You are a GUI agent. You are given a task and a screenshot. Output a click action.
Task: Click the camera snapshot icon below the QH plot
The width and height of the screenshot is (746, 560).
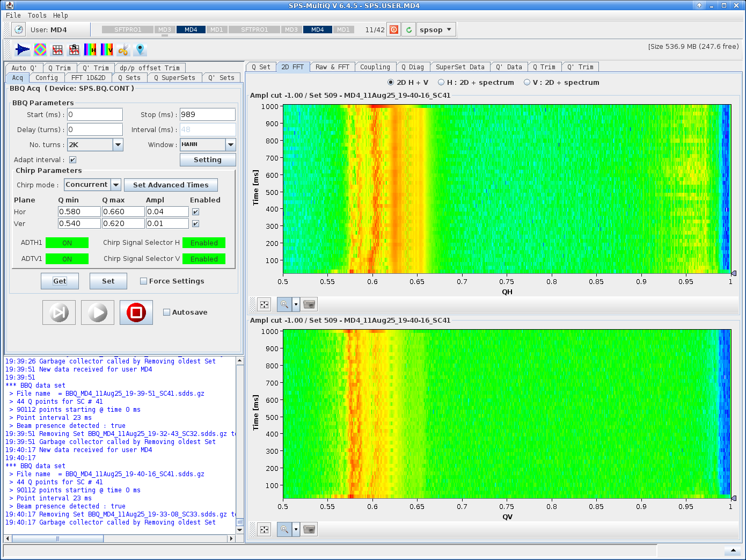click(309, 304)
